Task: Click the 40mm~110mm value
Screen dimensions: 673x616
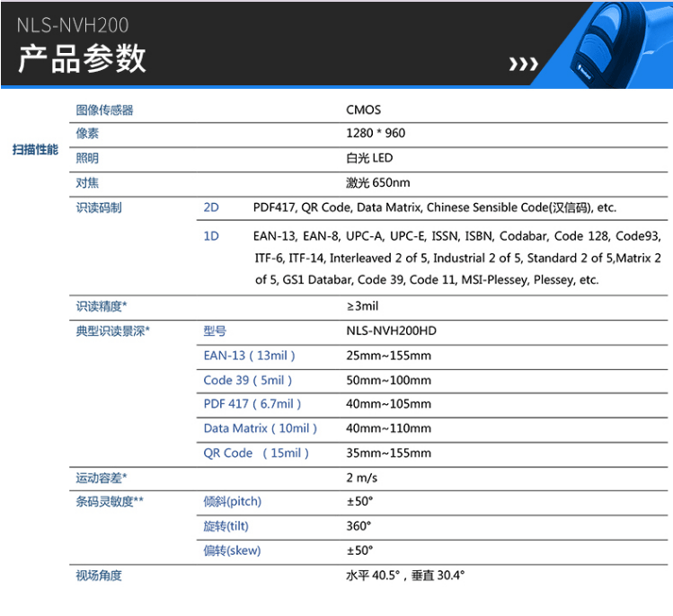Action: 388,428
